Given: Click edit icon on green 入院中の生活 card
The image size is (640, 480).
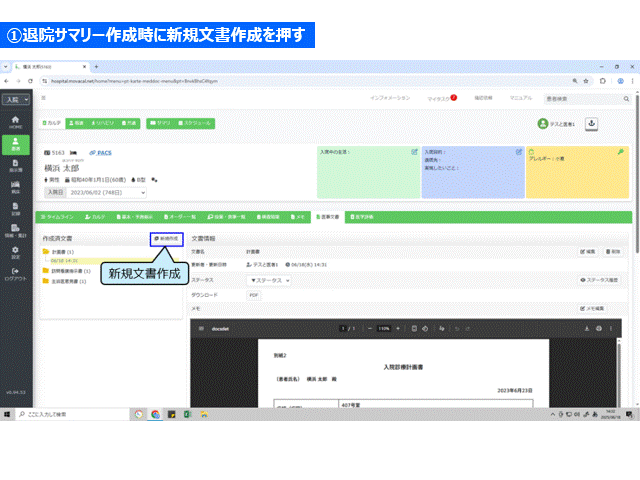Looking at the screenshot, I should point(415,152).
